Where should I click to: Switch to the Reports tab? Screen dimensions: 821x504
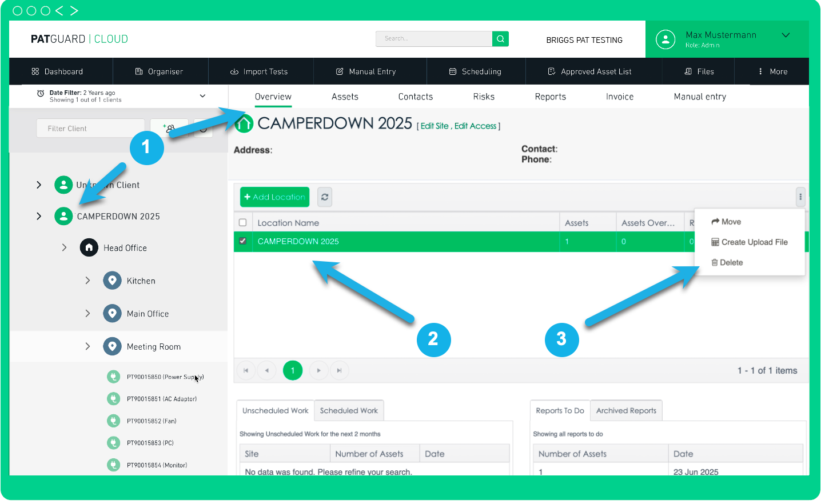[551, 97]
